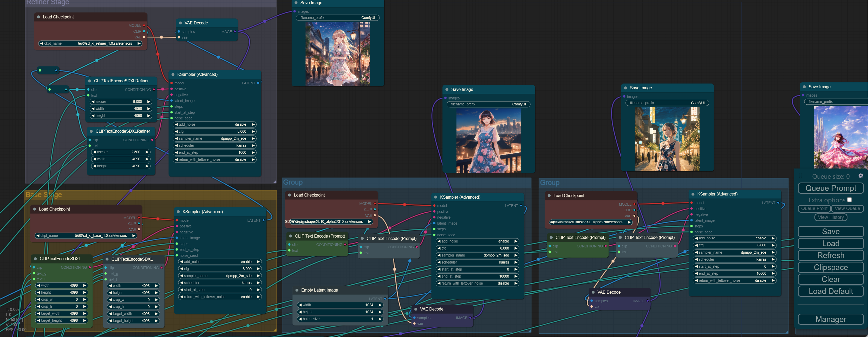
Task: Toggle add_noise disable in refiner KSampler
Action: point(215,125)
